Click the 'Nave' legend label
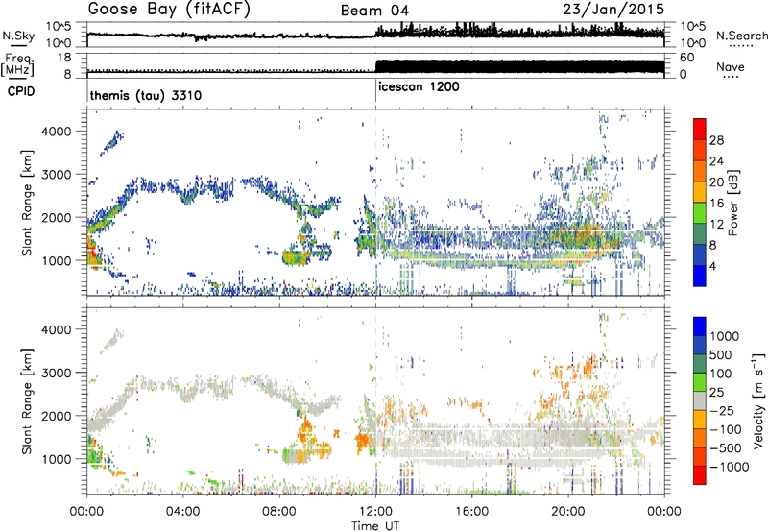 click(x=731, y=66)
